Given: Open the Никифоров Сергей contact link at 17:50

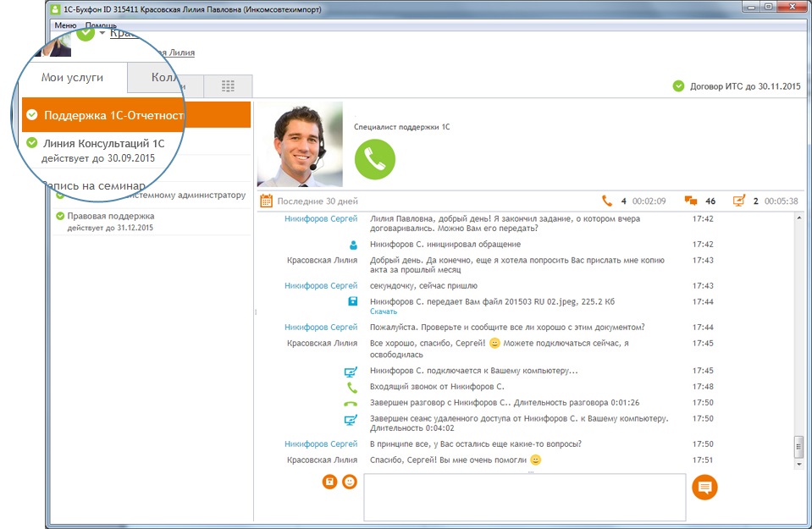Looking at the screenshot, I should [321, 444].
